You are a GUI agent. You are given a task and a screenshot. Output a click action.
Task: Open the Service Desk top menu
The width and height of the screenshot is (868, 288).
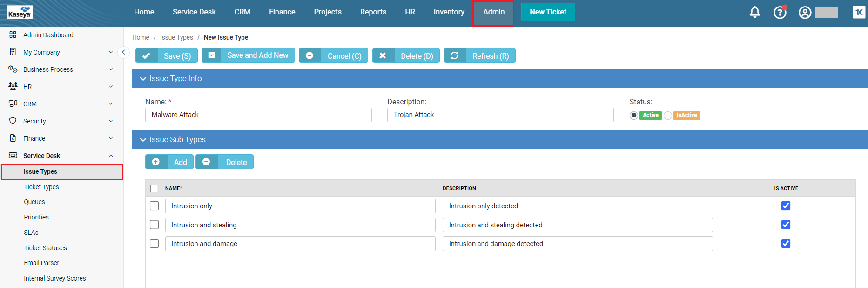[x=194, y=12]
